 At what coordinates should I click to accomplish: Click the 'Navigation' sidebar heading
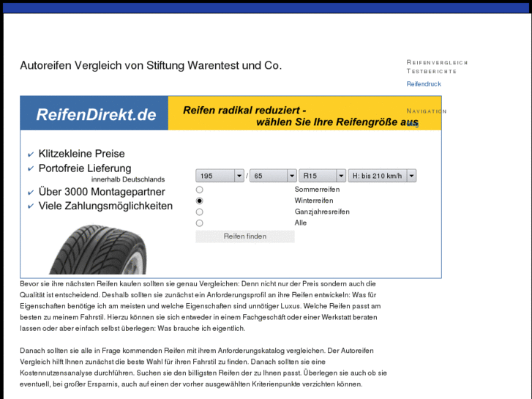427,111
